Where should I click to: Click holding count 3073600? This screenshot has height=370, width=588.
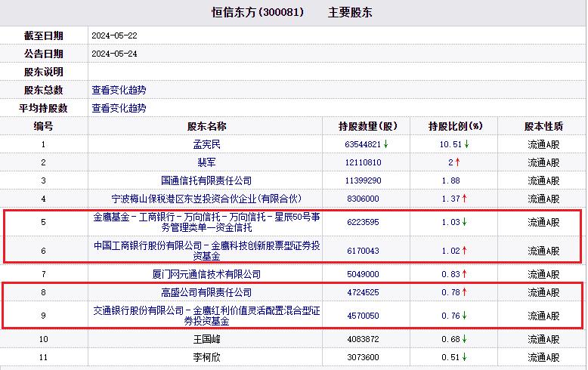click(363, 357)
